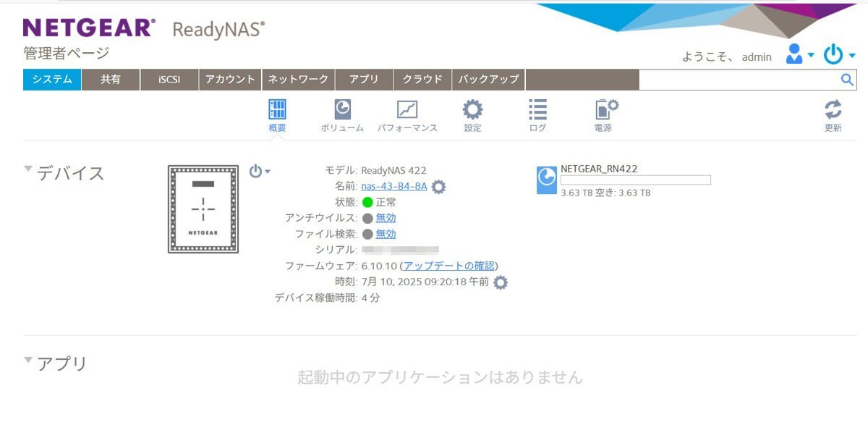The image size is (868, 433).
Task: Click the '管理者ページ' heading
Action: pos(67,53)
